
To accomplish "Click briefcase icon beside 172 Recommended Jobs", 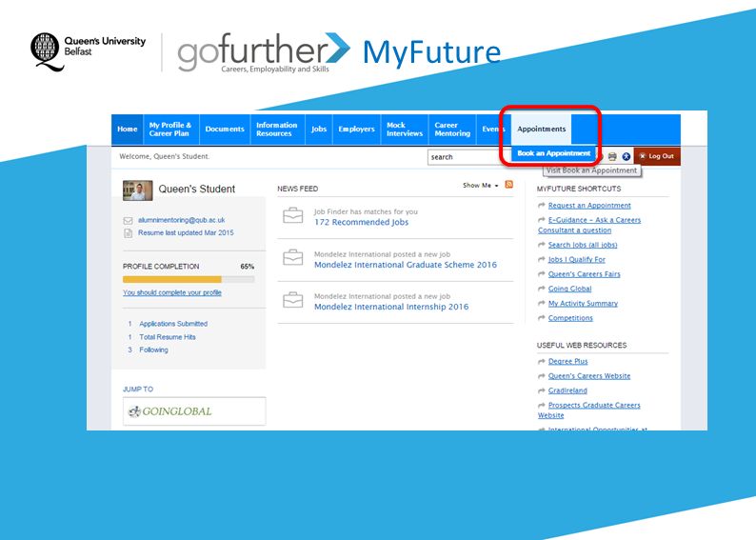I will [293, 215].
